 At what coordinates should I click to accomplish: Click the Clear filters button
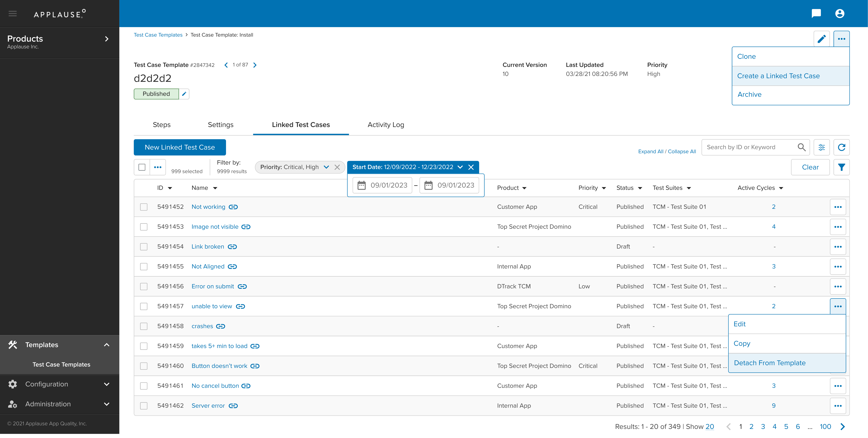point(810,167)
